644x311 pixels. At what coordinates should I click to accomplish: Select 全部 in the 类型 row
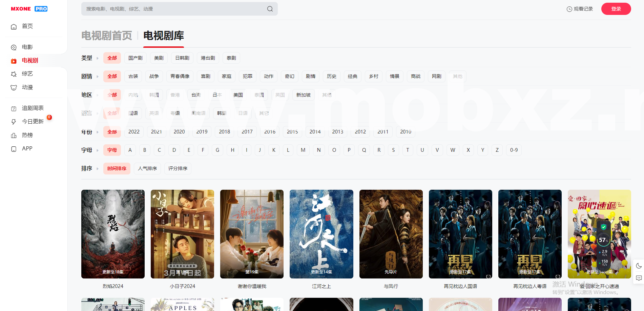click(112, 58)
